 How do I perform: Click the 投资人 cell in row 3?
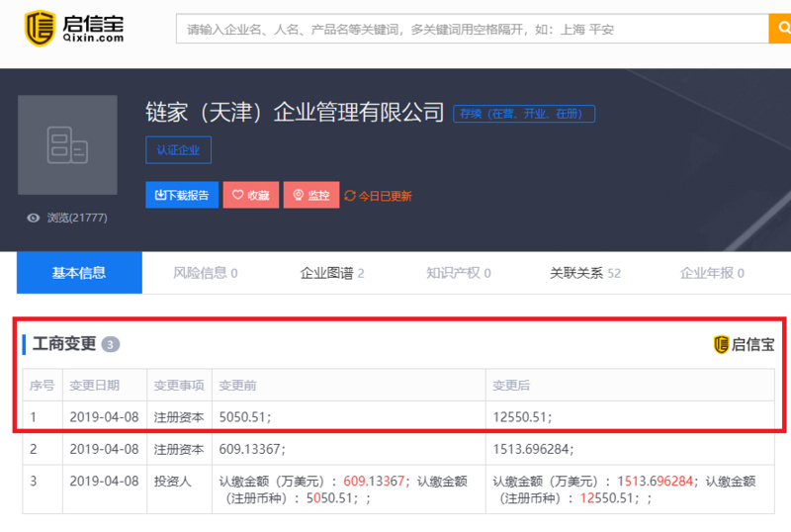179,489
